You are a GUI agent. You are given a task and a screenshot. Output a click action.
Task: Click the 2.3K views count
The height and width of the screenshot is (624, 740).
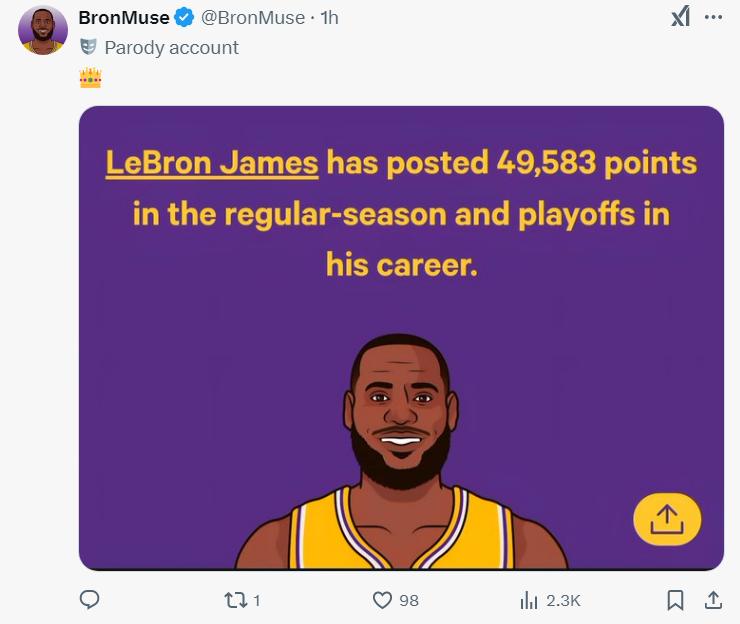[563, 600]
